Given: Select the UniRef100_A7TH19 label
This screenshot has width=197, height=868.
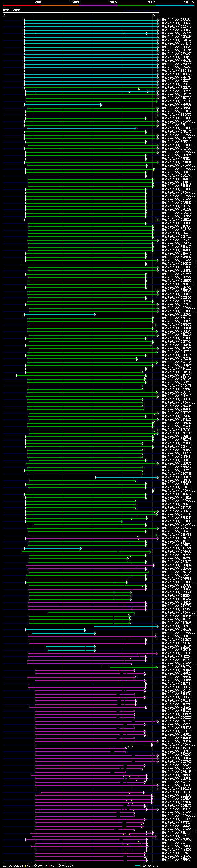Looking at the screenshot, I should click(x=177, y=497).
